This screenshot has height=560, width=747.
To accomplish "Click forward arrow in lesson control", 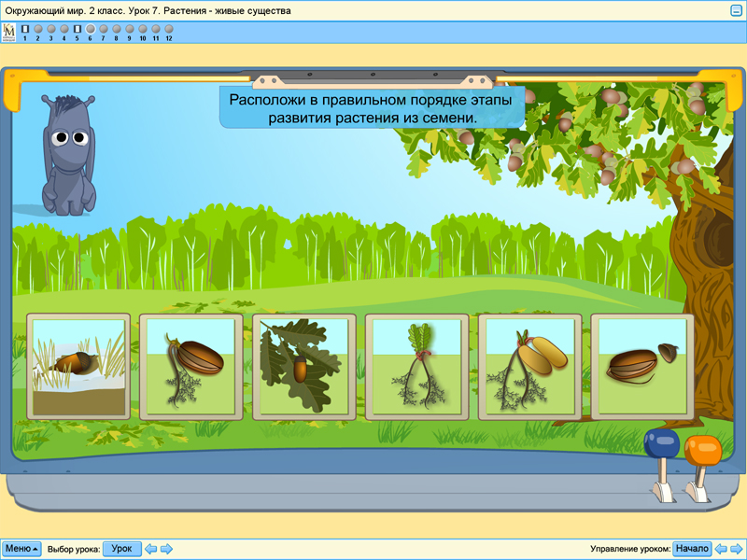I will pos(737,549).
